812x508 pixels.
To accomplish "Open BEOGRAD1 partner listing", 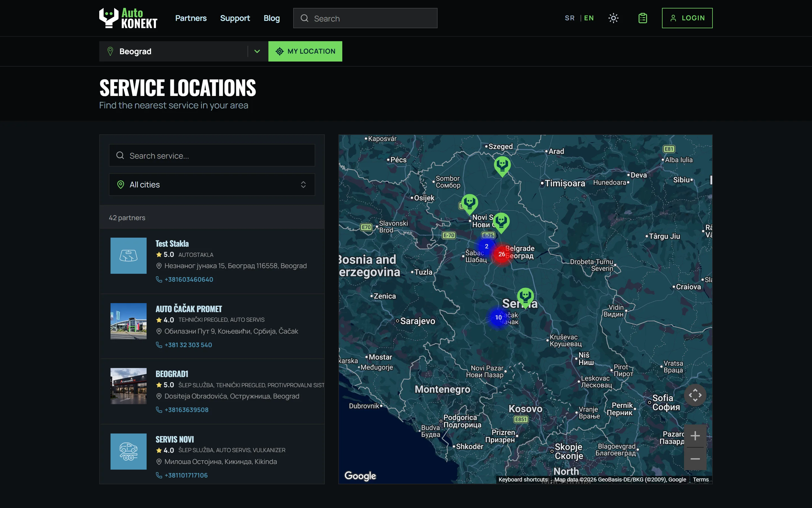I will point(172,374).
